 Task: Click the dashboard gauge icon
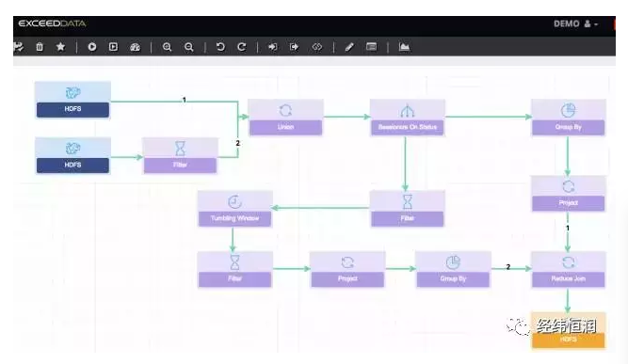click(136, 47)
